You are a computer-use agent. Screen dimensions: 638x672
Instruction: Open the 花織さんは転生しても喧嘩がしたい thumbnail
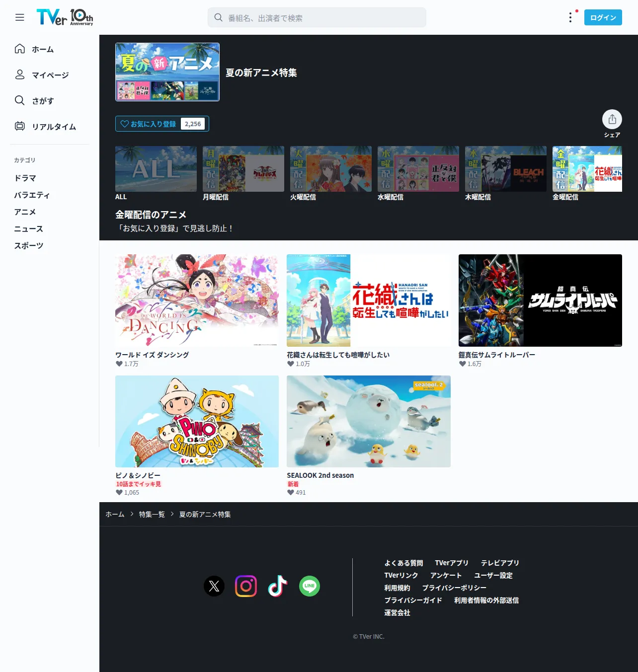pyautogui.click(x=369, y=300)
